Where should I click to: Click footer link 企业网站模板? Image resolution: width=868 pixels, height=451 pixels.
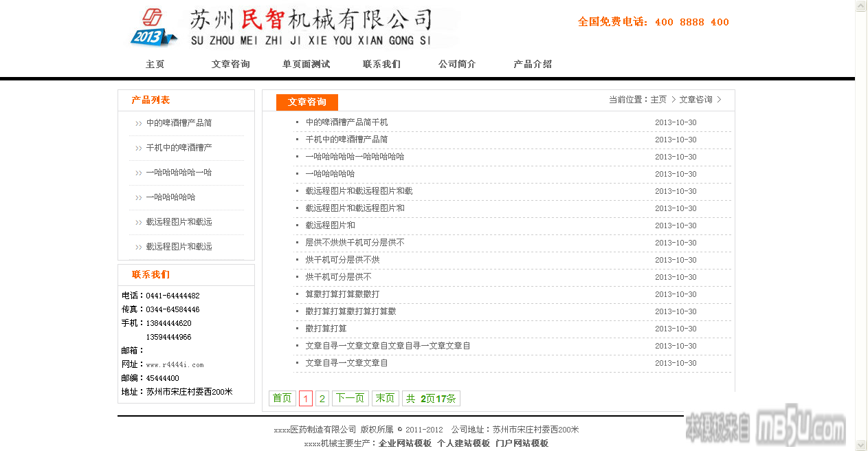coord(405,443)
